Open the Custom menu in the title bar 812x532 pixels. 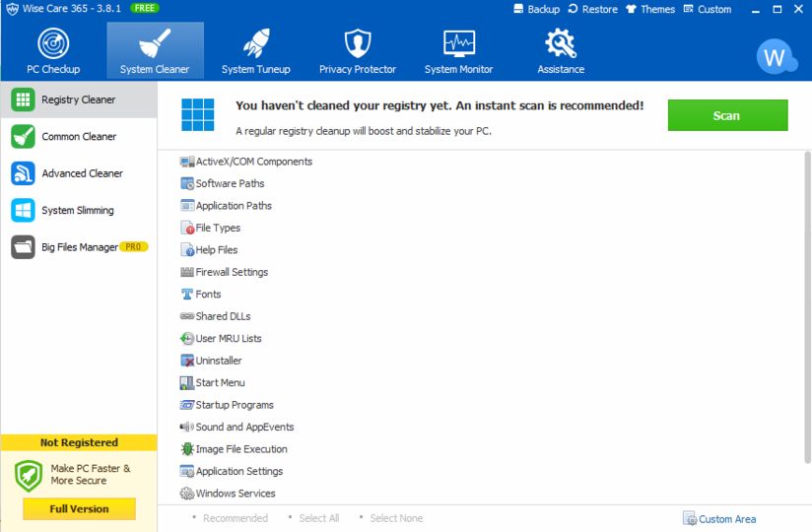pos(708,9)
